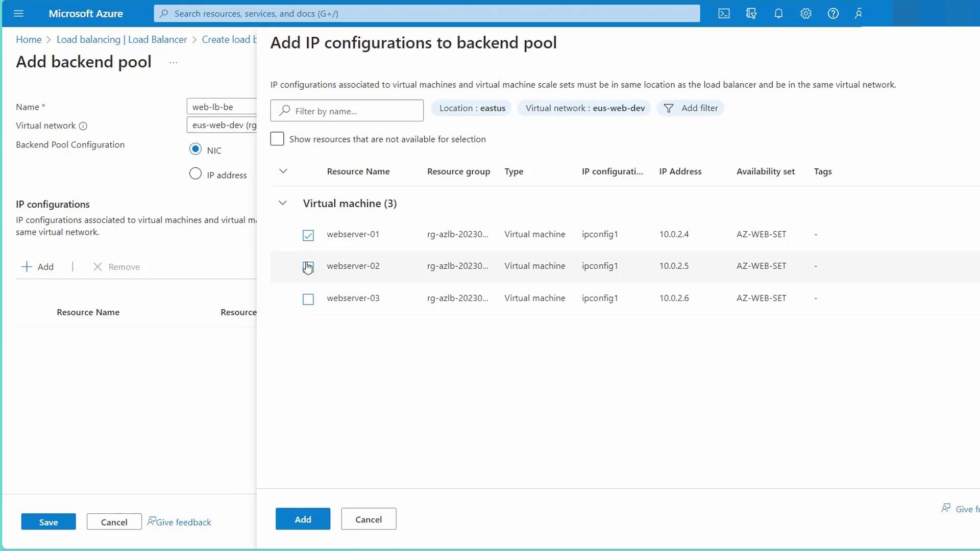
Task: Click the Add filter funnel button
Action: 690,108
